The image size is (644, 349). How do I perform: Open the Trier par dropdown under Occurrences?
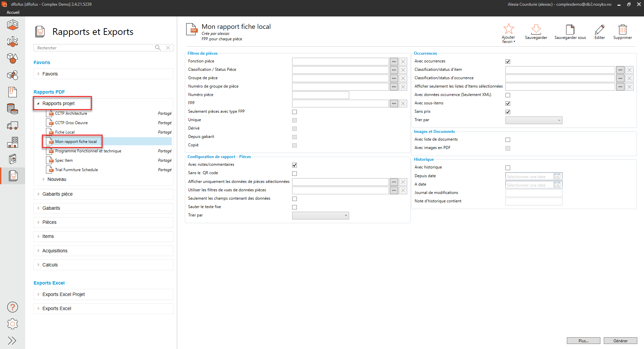pos(534,120)
